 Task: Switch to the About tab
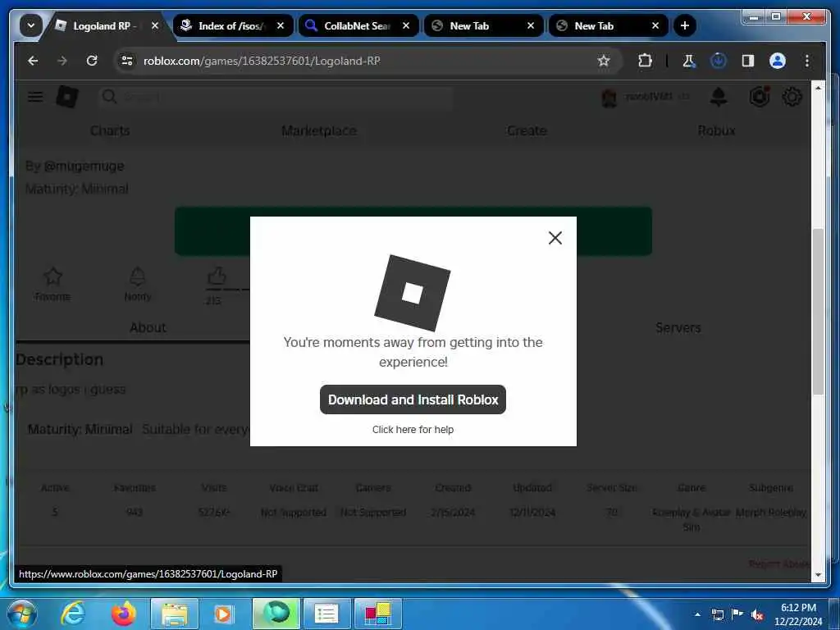[148, 328]
